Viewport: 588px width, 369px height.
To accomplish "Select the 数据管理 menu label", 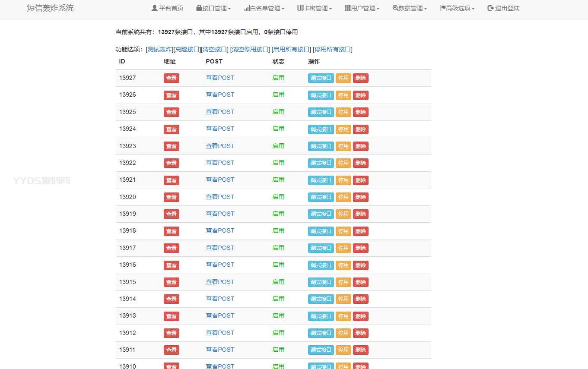I will coord(410,8).
